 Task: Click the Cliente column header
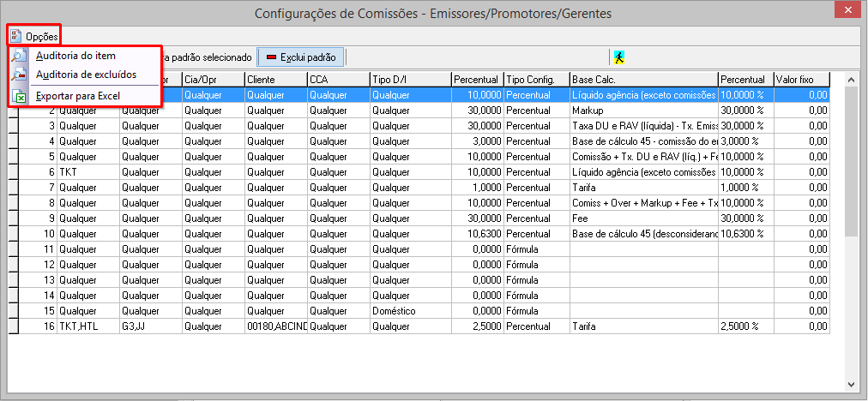(275, 80)
